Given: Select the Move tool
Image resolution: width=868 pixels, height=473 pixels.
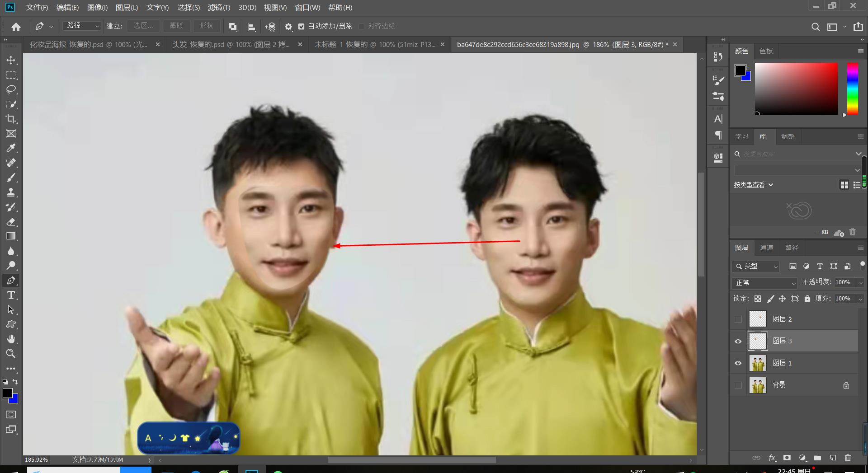Looking at the screenshot, I should click(x=11, y=60).
